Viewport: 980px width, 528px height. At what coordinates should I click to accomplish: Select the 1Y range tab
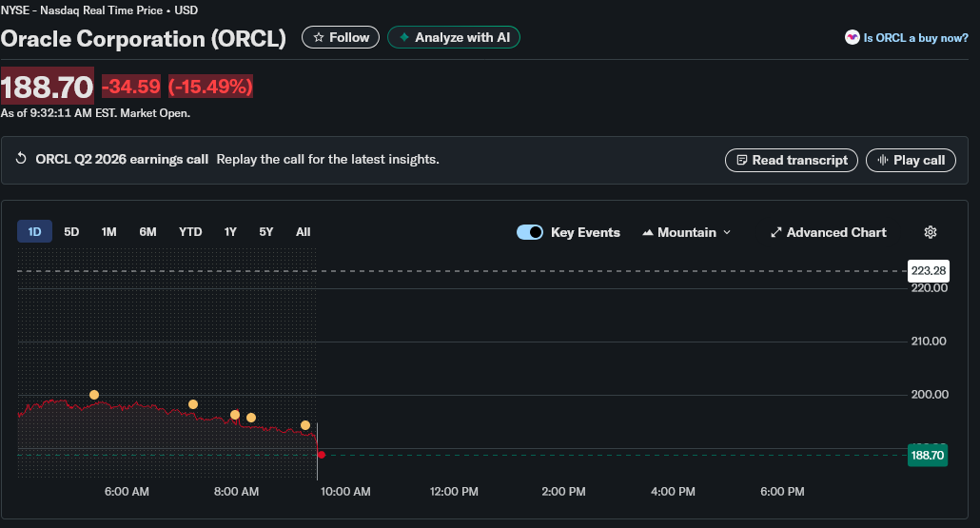point(230,232)
